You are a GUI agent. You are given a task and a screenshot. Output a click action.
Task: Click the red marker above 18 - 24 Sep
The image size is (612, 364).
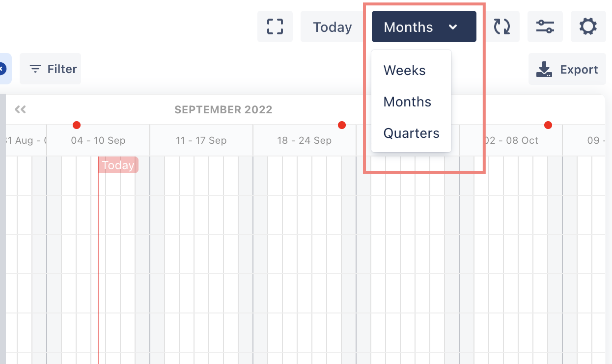click(342, 125)
